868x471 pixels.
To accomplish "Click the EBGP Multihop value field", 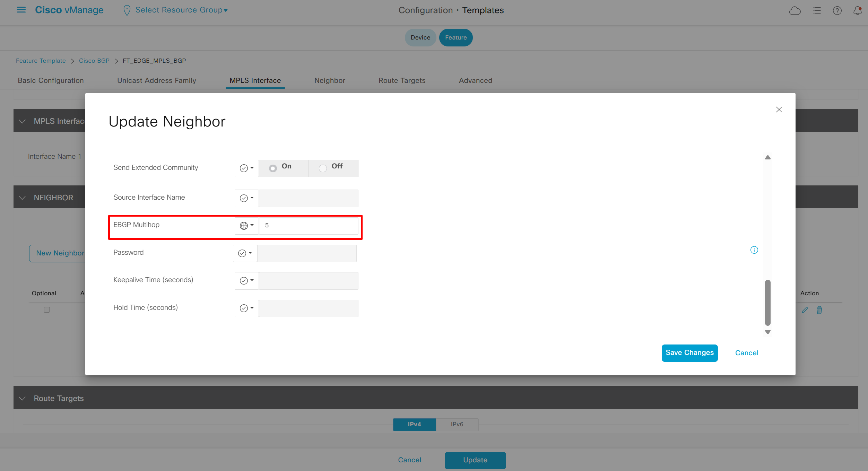I will point(309,226).
